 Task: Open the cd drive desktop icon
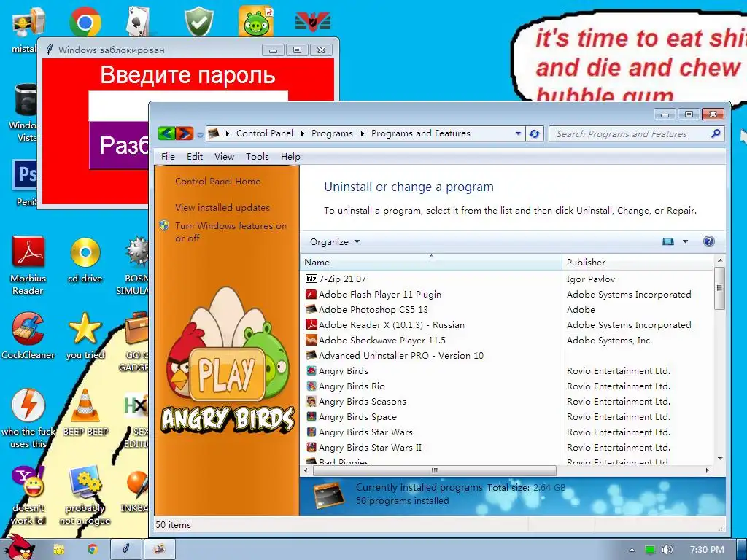[x=85, y=261]
